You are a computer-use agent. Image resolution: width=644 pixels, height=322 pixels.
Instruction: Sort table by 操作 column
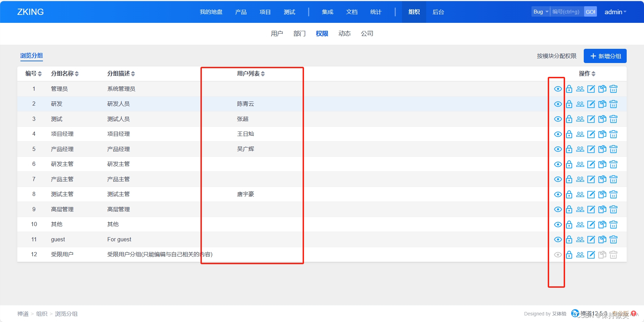(x=587, y=73)
